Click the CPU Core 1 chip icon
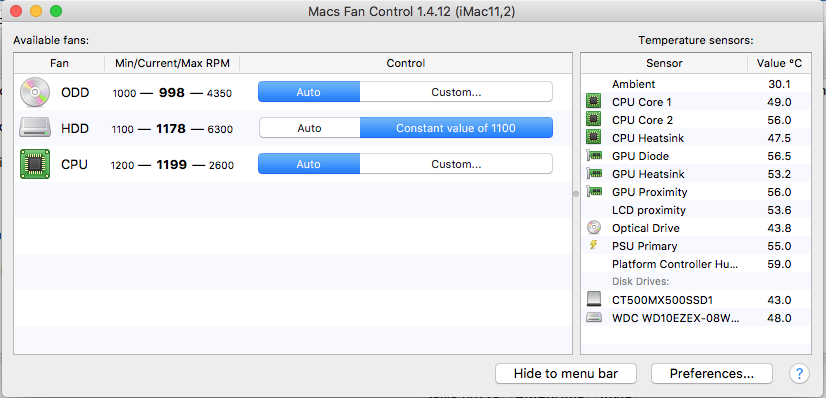Screen dimensions: 826x398 pos(594,102)
